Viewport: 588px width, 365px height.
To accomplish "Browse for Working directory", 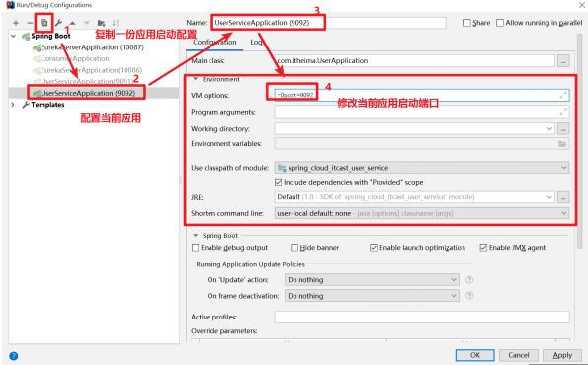I will coord(563,128).
